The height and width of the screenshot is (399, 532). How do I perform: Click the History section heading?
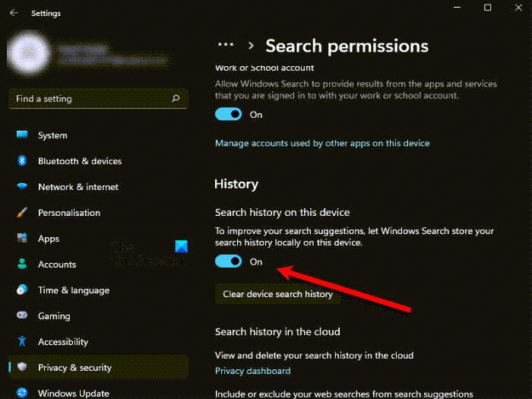click(x=236, y=184)
